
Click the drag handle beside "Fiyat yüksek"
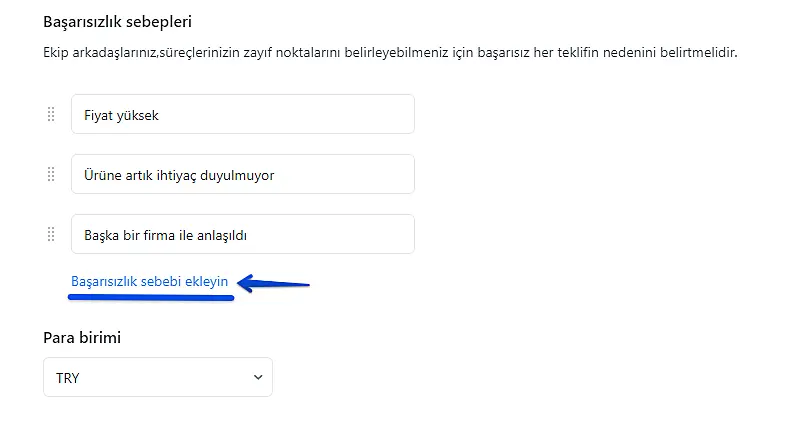coord(51,115)
